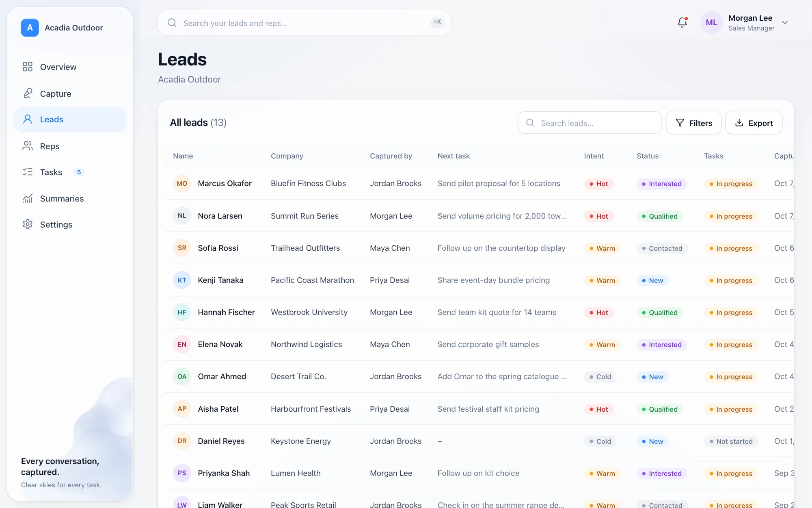Expand the Morgan Lee account chevron
This screenshot has width=812, height=508.
click(785, 23)
